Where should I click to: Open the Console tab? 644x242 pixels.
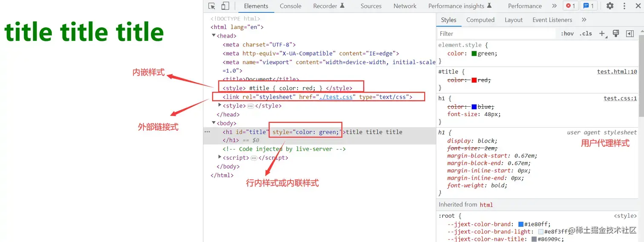(290, 6)
